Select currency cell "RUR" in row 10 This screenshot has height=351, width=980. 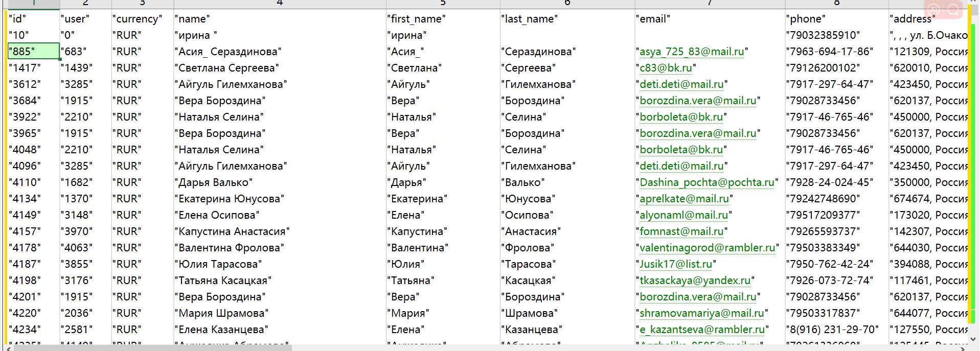coord(143,35)
